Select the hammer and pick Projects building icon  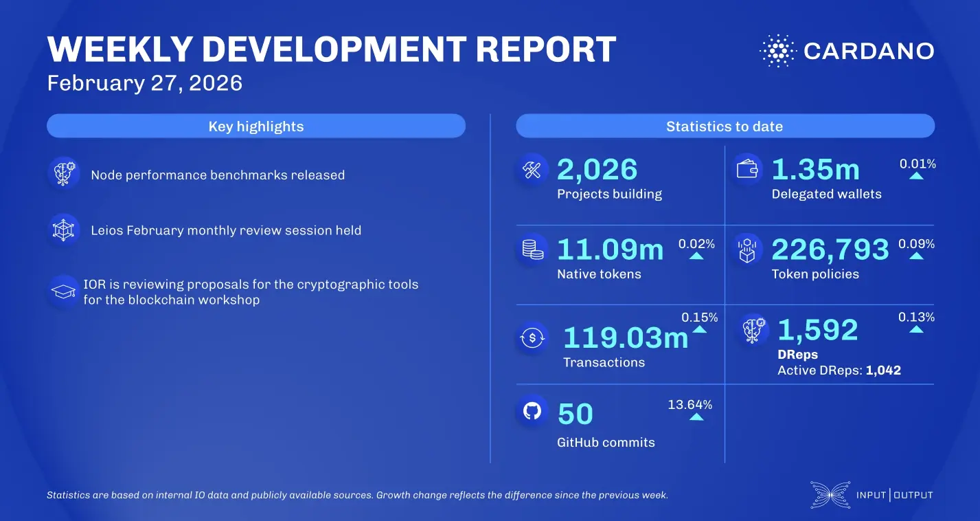tap(532, 168)
